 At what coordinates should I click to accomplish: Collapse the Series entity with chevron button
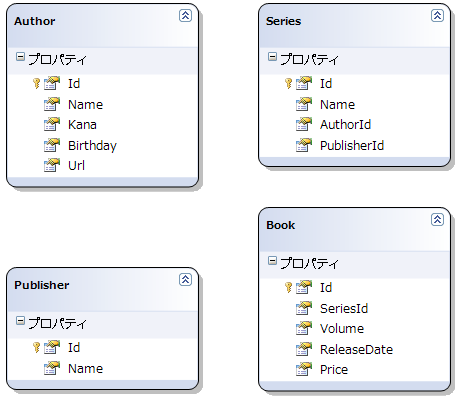(437, 15)
